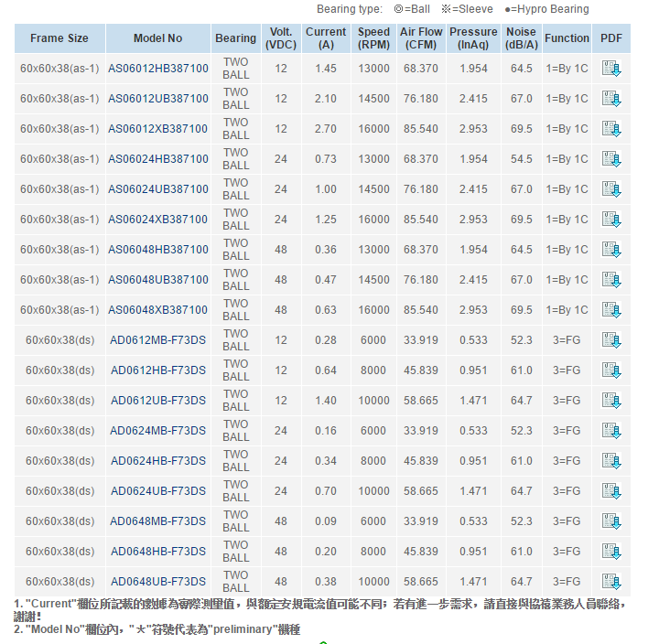Download PDF for AD0612HB-F73DS

point(611,370)
